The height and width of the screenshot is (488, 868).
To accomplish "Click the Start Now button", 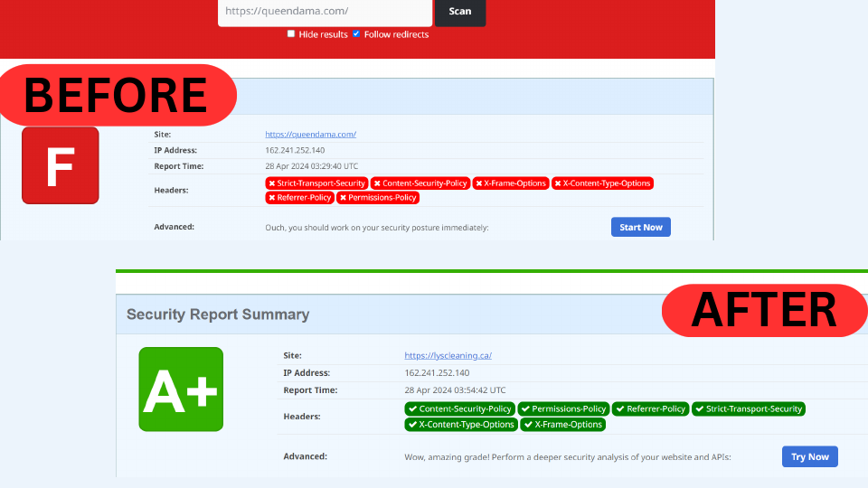I will pos(640,227).
